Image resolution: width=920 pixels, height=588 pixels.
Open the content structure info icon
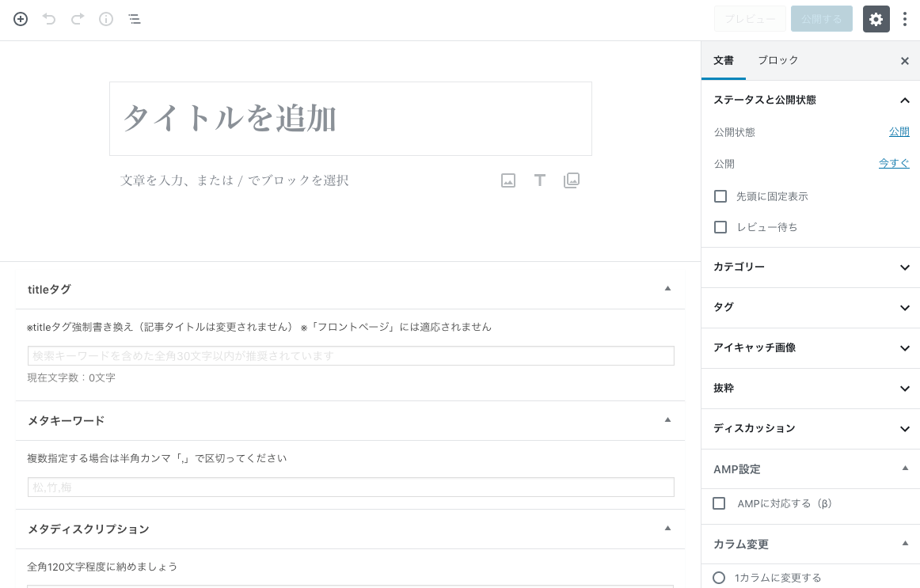pyautogui.click(x=105, y=19)
